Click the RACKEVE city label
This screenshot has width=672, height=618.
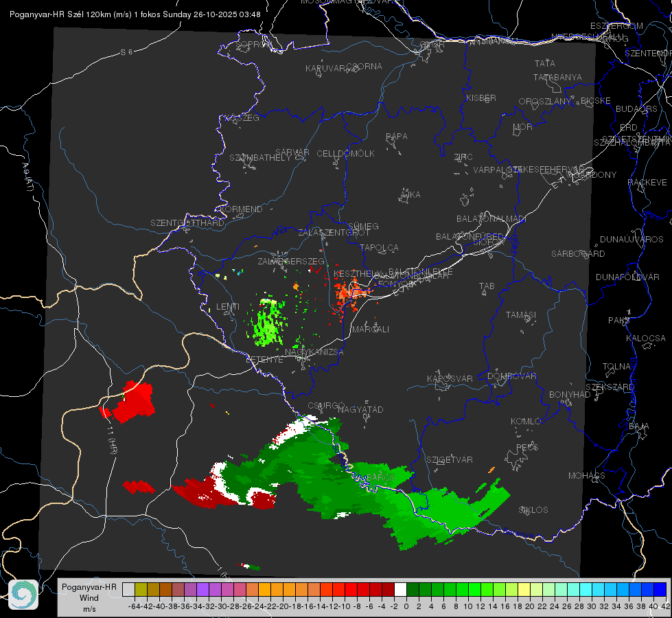click(x=647, y=183)
